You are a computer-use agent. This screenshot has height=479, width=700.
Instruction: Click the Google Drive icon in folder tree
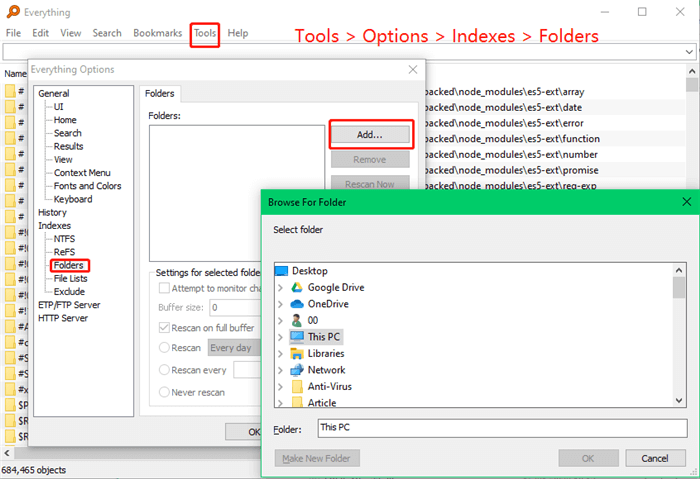[297, 287]
